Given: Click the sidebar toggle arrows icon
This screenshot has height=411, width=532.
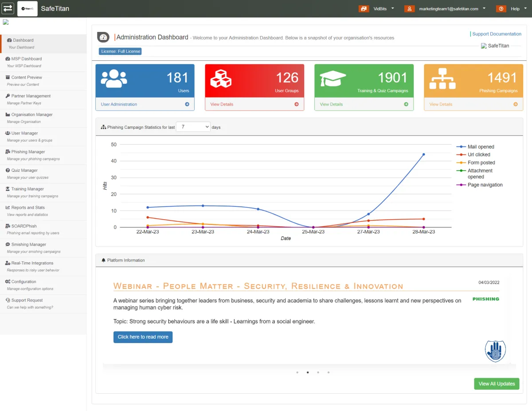Looking at the screenshot, I should (x=8, y=8).
